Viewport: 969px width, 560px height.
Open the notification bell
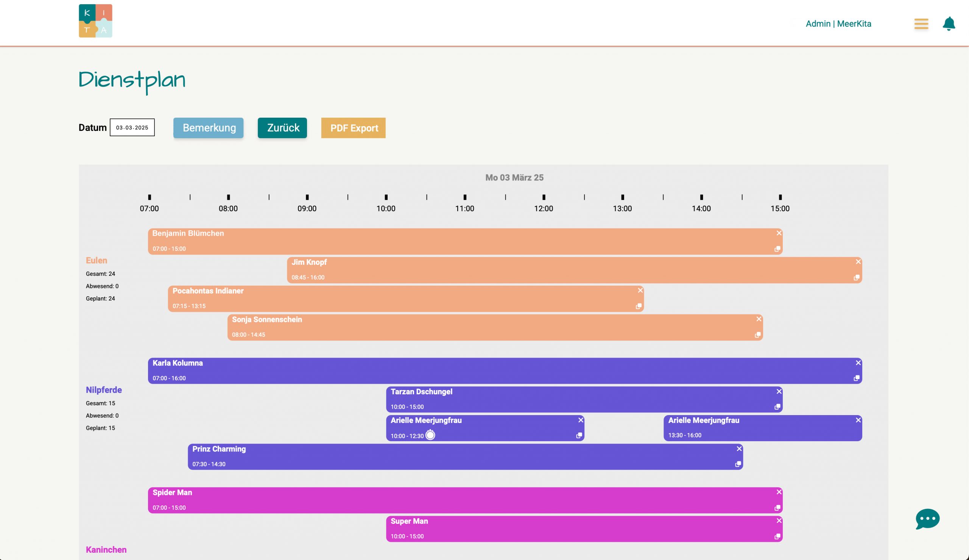pyautogui.click(x=949, y=24)
